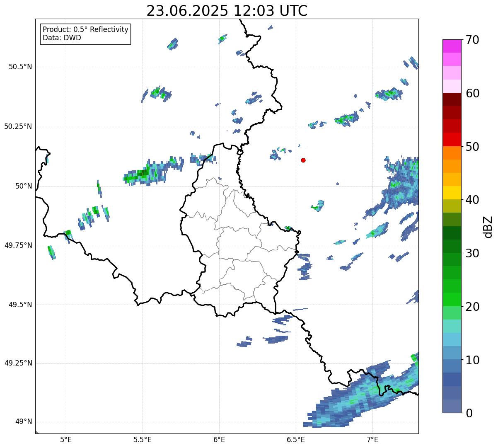Click the dBZ colorbar axis label
The height and width of the screenshot is (448, 498).
pyautogui.click(x=488, y=227)
